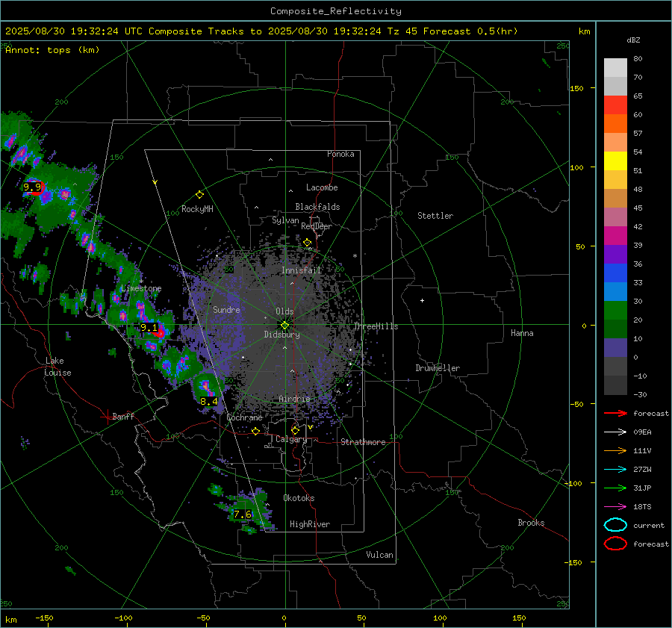Screen dimensions: 672x628
Task: Click the Brooks city label
Action: [531, 523]
